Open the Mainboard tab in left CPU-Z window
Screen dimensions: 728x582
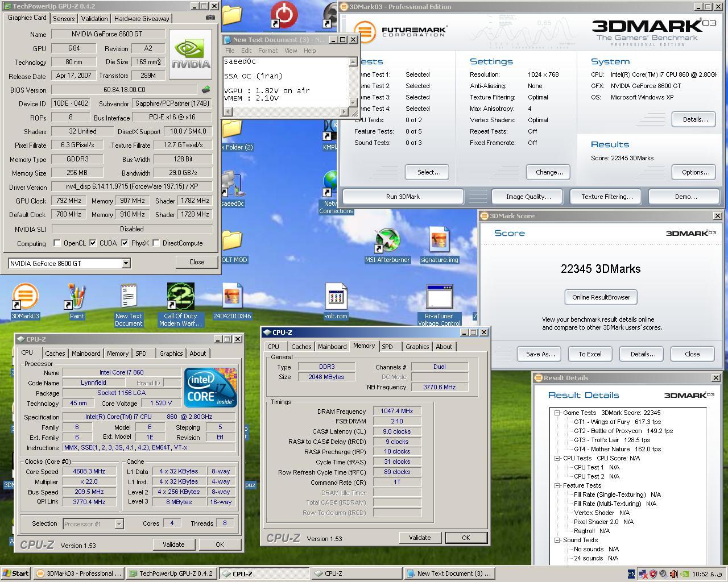tap(86, 354)
